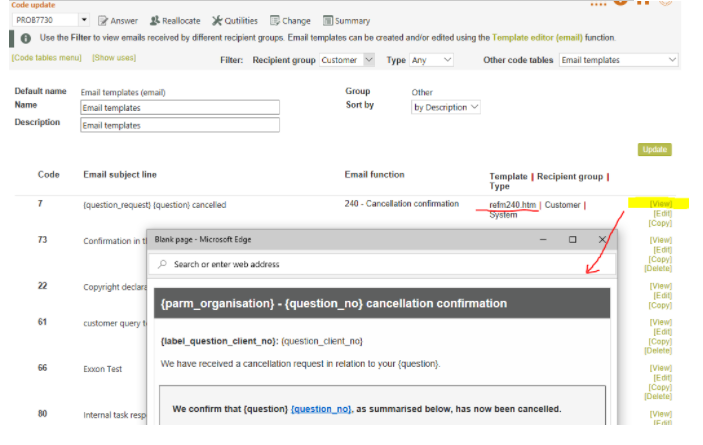This screenshot has height=445, width=703.
Task: Click the refm240.htm template link
Action: click(512, 205)
